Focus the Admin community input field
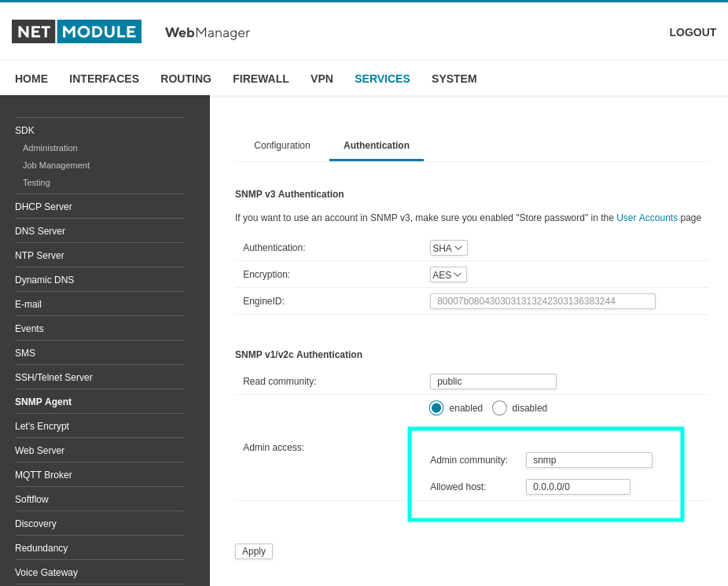 click(589, 460)
